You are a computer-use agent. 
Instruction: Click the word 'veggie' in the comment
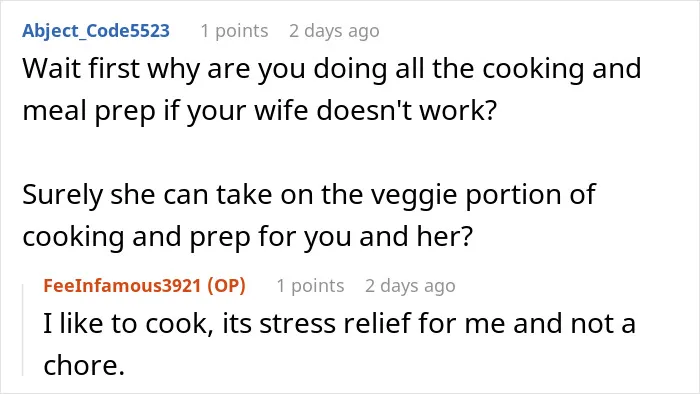coord(415,196)
